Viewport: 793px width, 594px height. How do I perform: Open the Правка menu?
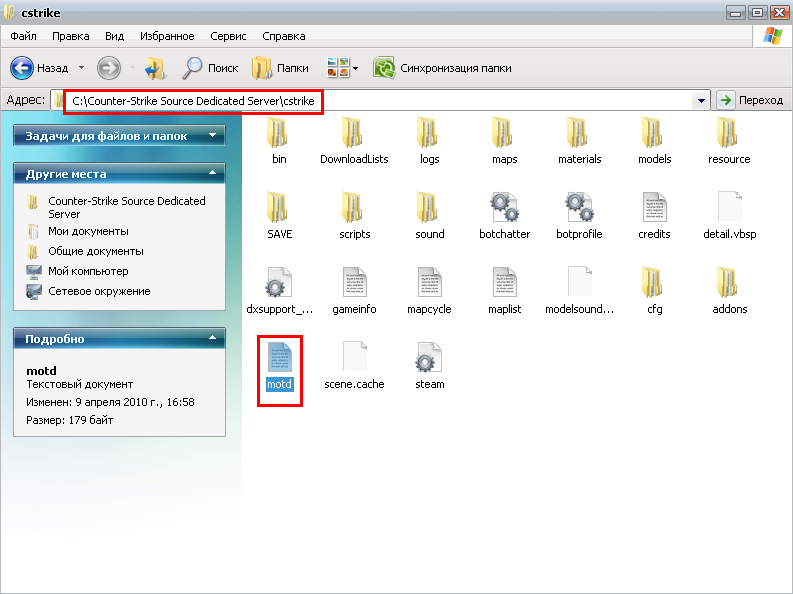tap(71, 36)
